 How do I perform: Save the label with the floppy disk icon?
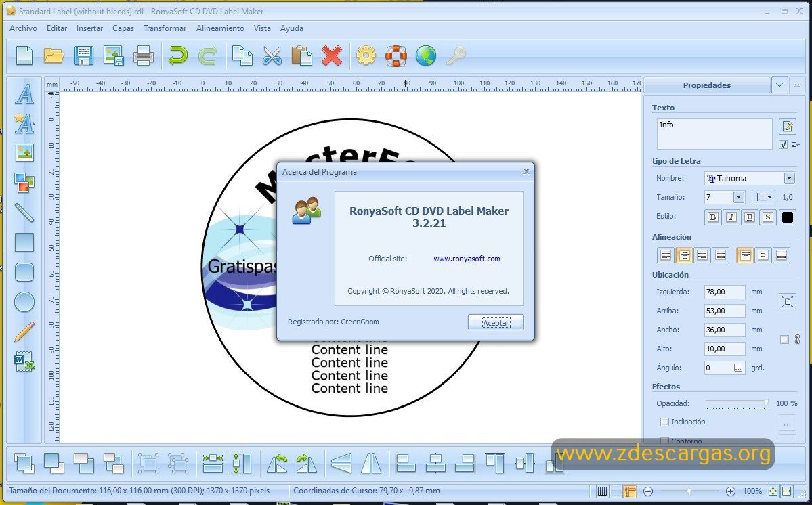(x=84, y=56)
